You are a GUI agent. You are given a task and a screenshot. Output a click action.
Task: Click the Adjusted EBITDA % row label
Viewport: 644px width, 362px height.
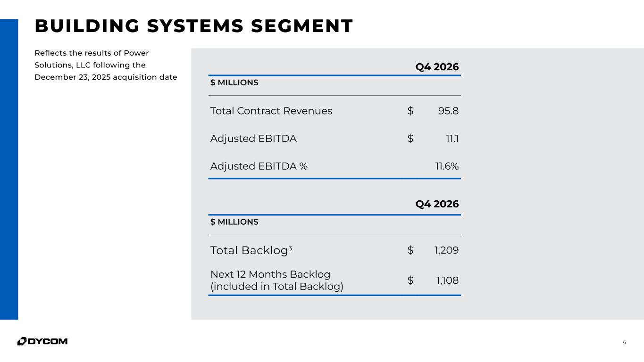click(x=259, y=166)
